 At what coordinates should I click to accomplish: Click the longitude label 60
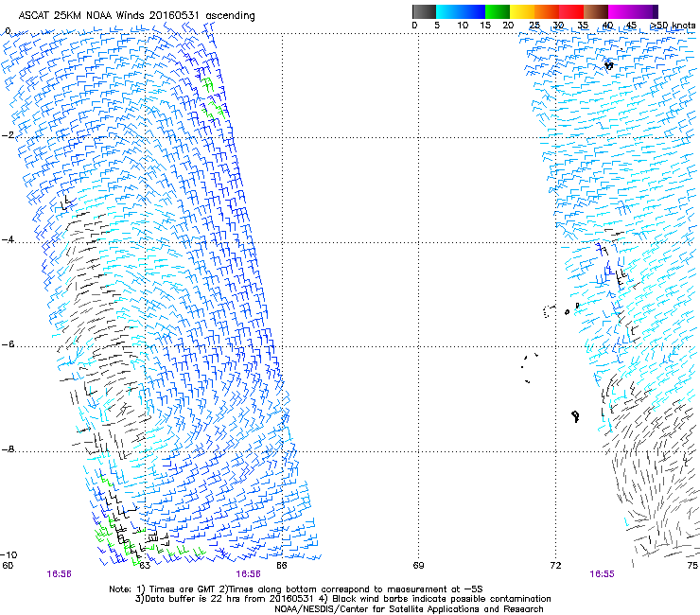8,566
